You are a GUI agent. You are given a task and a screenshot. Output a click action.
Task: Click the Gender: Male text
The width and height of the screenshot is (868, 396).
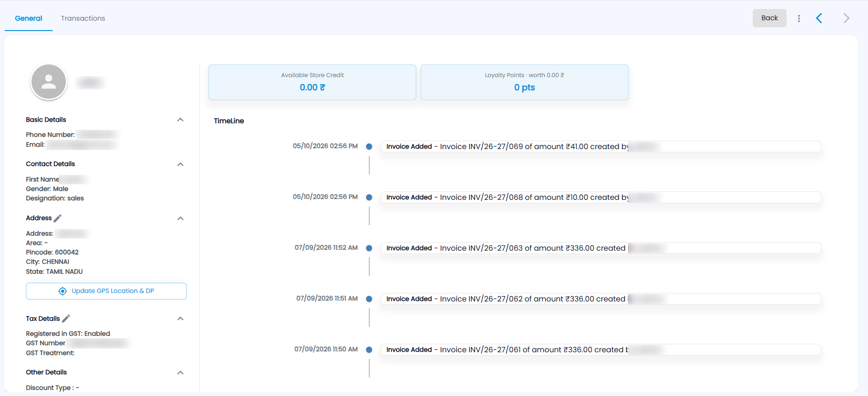(47, 189)
